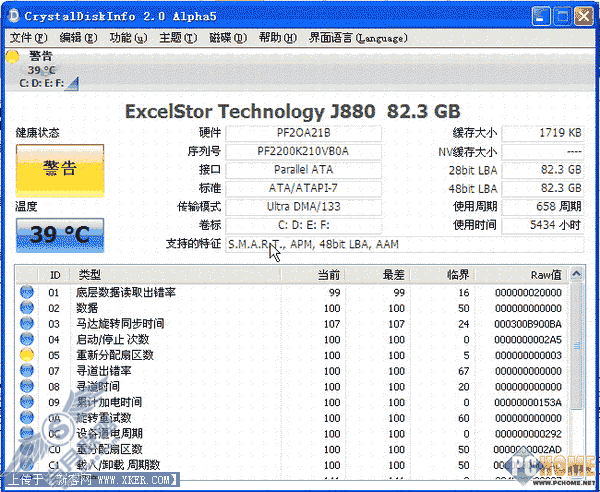600x492 pixels.
Task: Click the firmware field PF2OA21B
Action: pos(303,133)
